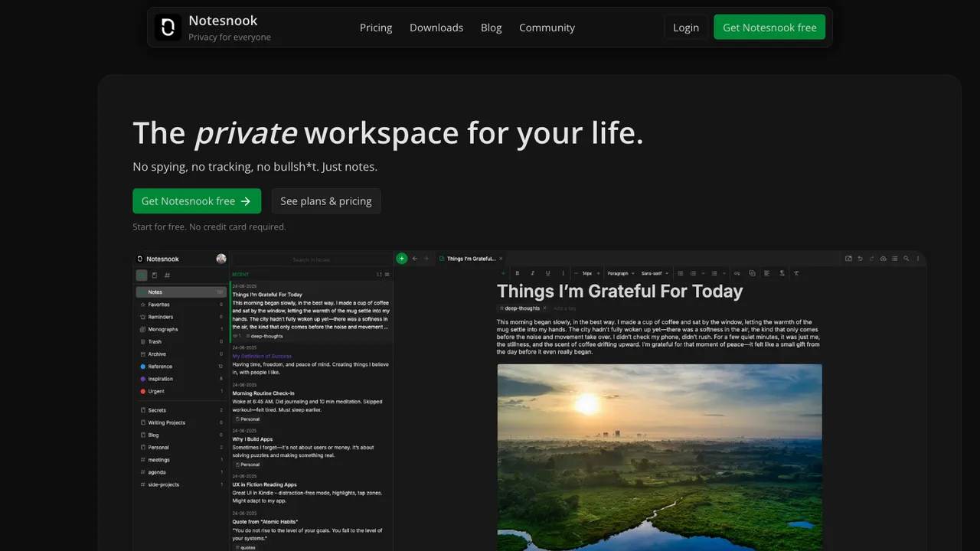Click the undo icon in editor top bar
980x551 pixels.
point(860,259)
